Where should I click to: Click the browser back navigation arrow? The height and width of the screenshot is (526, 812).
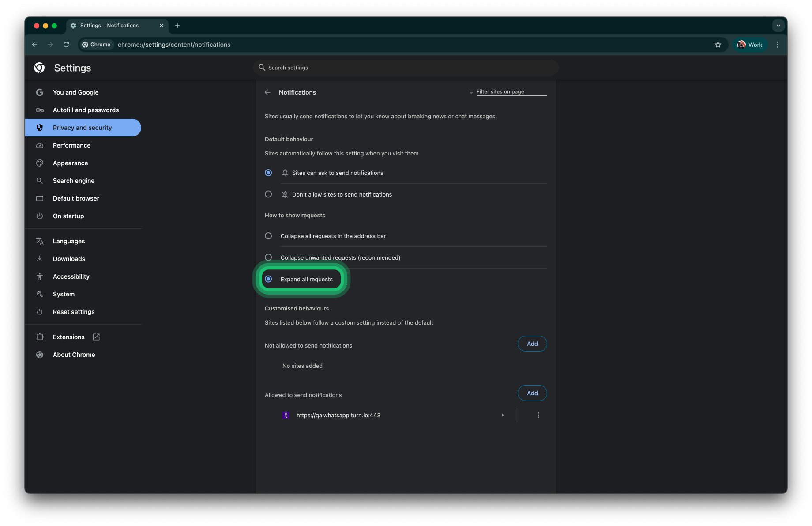coord(34,45)
